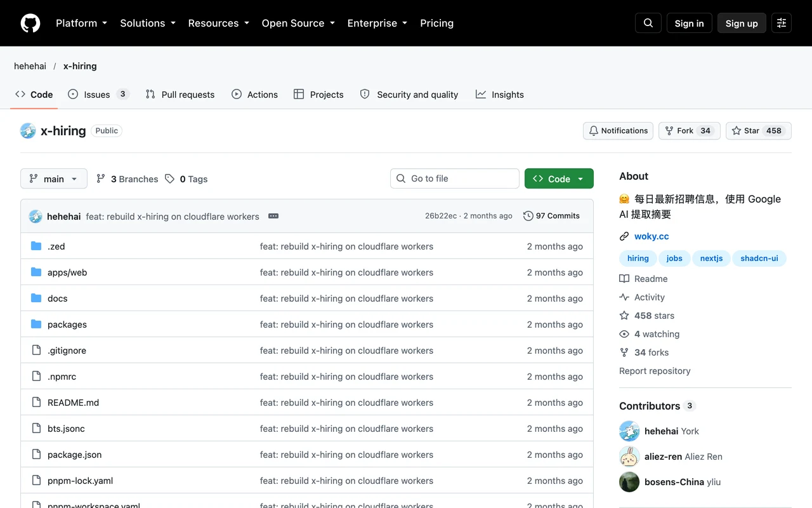Expand commit message ellipsis icon
The width and height of the screenshot is (812, 508).
coord(273,216)
